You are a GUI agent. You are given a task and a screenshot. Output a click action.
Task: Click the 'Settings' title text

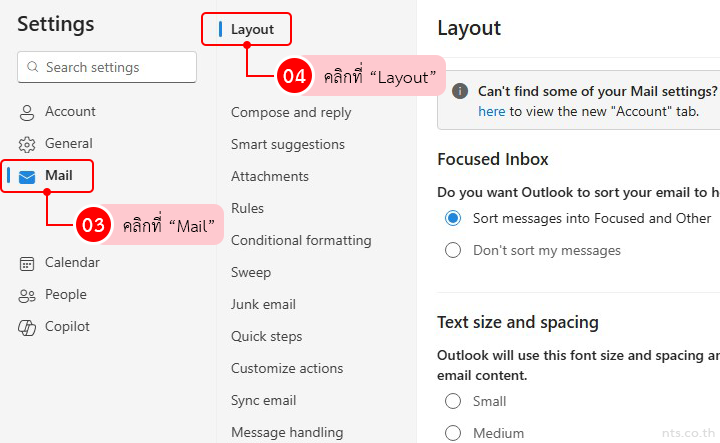click(56, 24)
